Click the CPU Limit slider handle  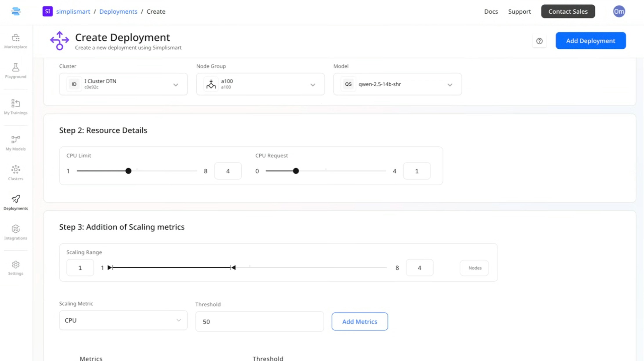pos(129,171)
